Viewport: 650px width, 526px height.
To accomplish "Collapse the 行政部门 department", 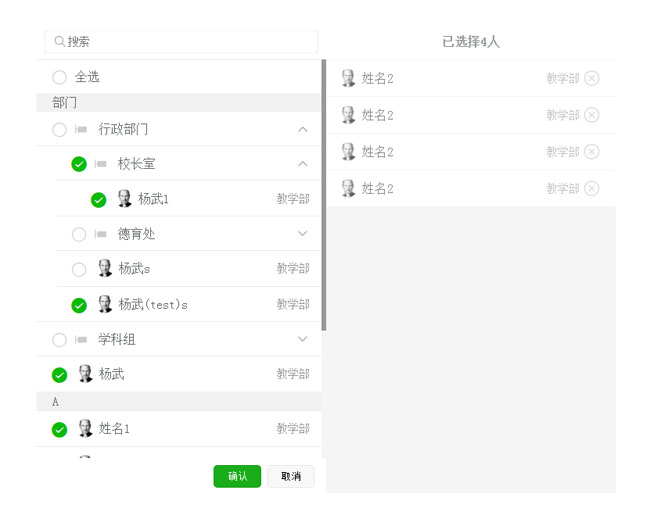I will point(303,130).
